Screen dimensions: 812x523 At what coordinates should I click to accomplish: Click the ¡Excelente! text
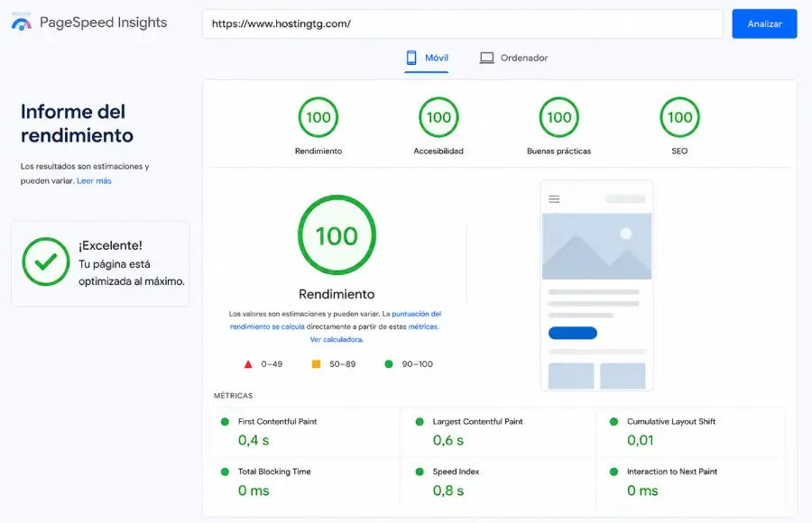click(110, 245)
